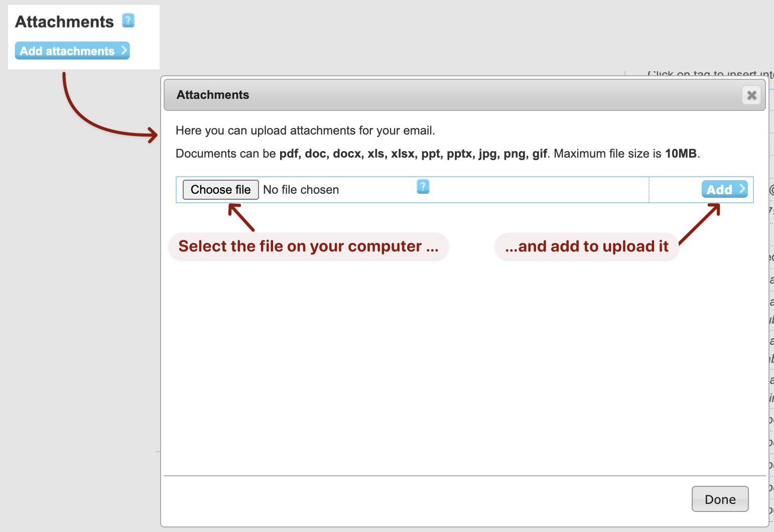Screen dimensions: 774x532
Task: Click Add to upload the chosen file
Action: click(x=719, y=189)
